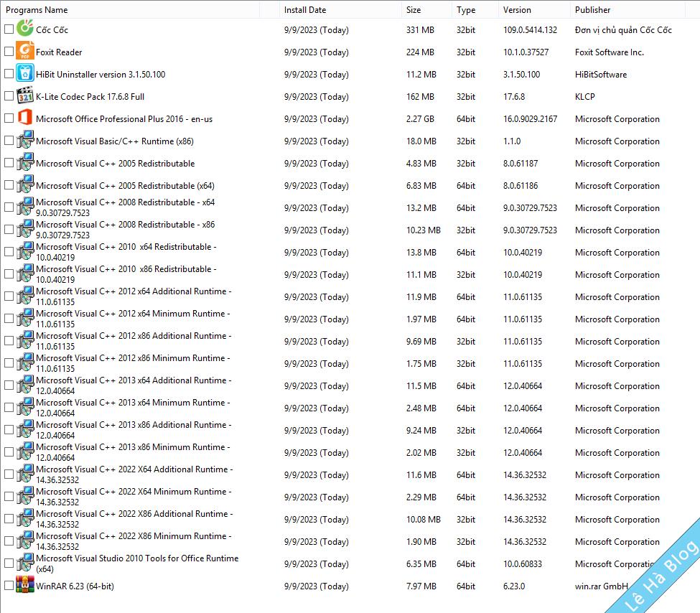Click the Cốc Cốc browser icon
Viewport: 700px width, 613px height.
coord(25,29)
